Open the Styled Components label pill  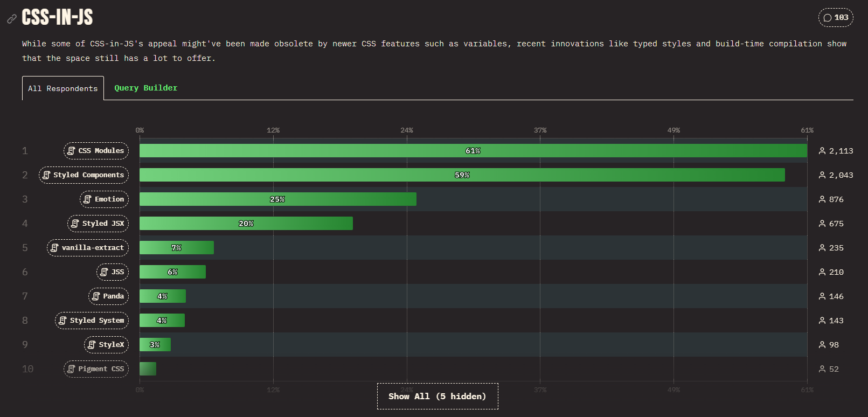(84, 175)
